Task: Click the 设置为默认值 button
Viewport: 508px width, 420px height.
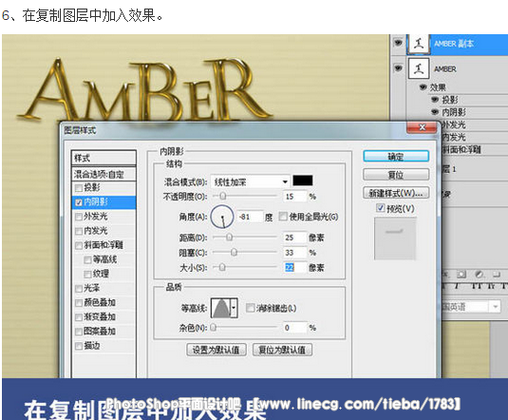Action: (216, 350)
